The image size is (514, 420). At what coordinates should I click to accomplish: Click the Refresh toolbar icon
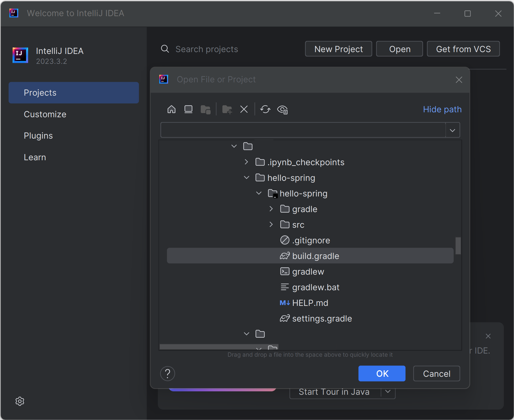tap(265, 109)
